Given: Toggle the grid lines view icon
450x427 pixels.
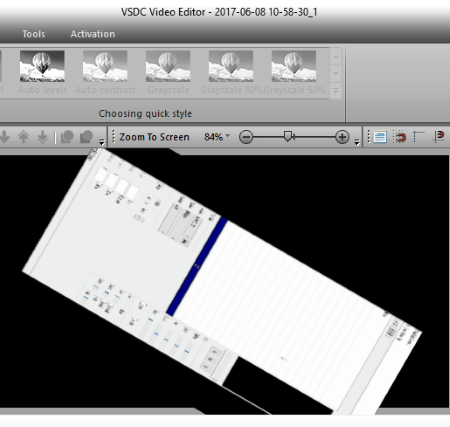Looking at the screenshot, I should pyautogui.click(x=380, y=137).
